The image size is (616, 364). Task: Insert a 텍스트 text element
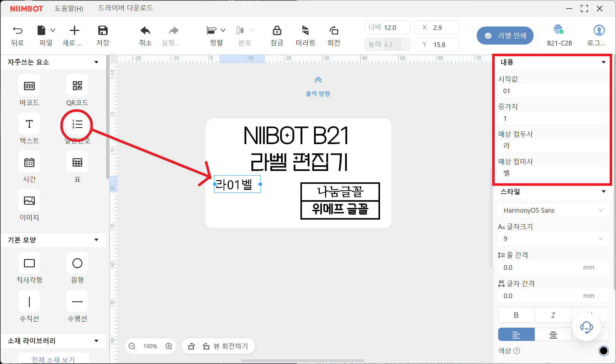29,124
